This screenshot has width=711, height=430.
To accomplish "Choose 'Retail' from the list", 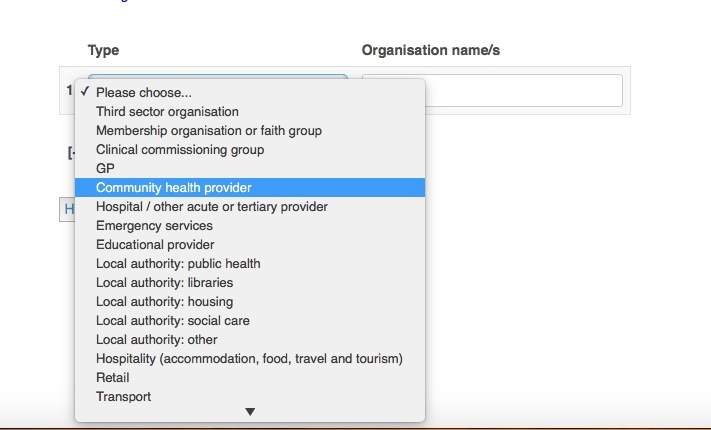I will [113, 378].
